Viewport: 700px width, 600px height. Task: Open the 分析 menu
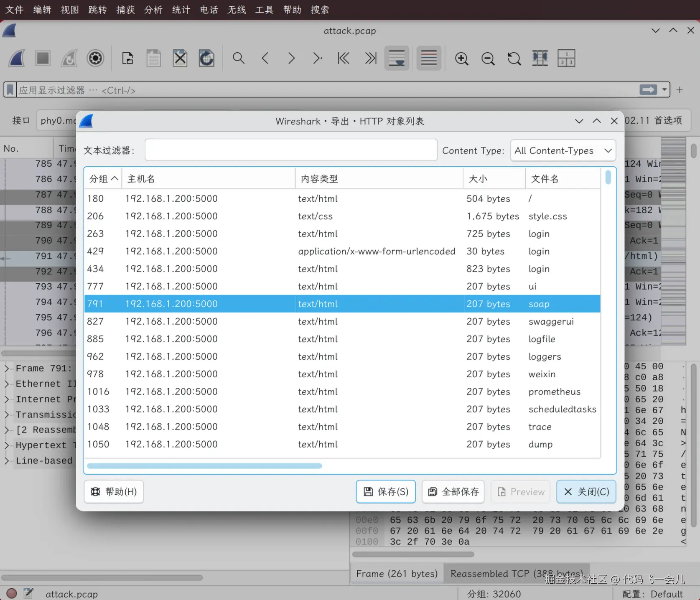click(153, 10)
